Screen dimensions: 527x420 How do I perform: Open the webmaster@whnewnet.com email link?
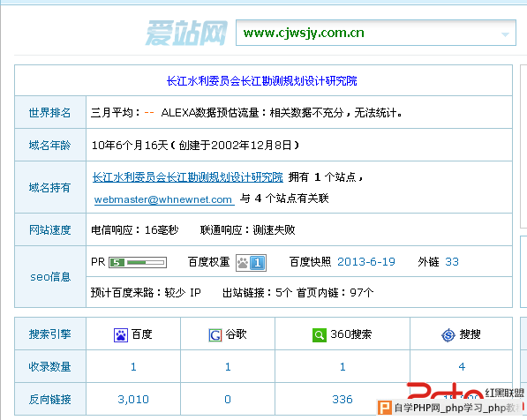click(163, 199)
